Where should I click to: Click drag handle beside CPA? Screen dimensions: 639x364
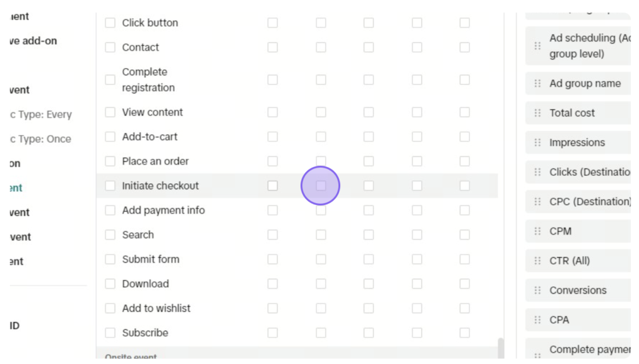pyautogui.click(x=537, y=320)
